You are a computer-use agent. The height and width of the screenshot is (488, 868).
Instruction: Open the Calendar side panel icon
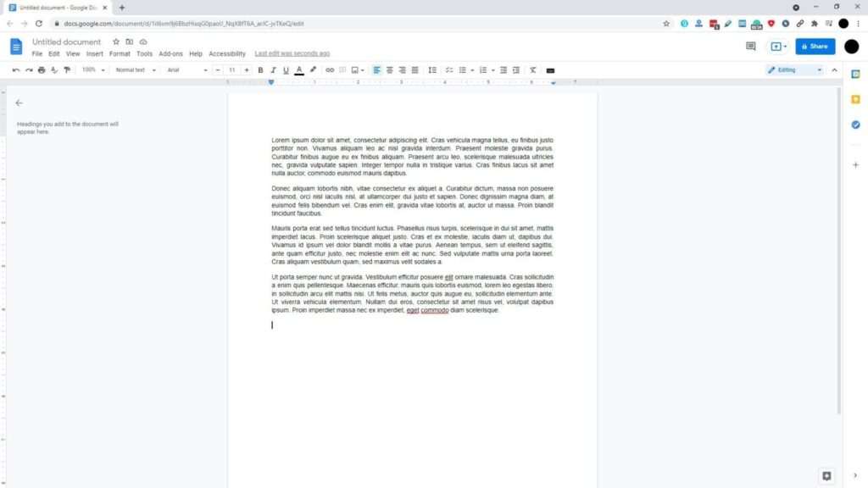(855, 75)
